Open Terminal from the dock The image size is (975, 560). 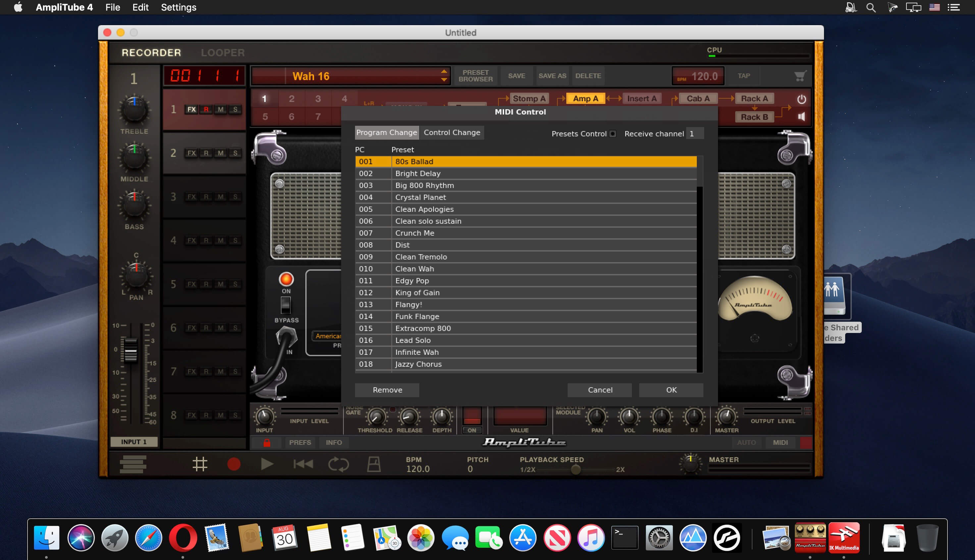pyautogui.click(x=625, y=537)
